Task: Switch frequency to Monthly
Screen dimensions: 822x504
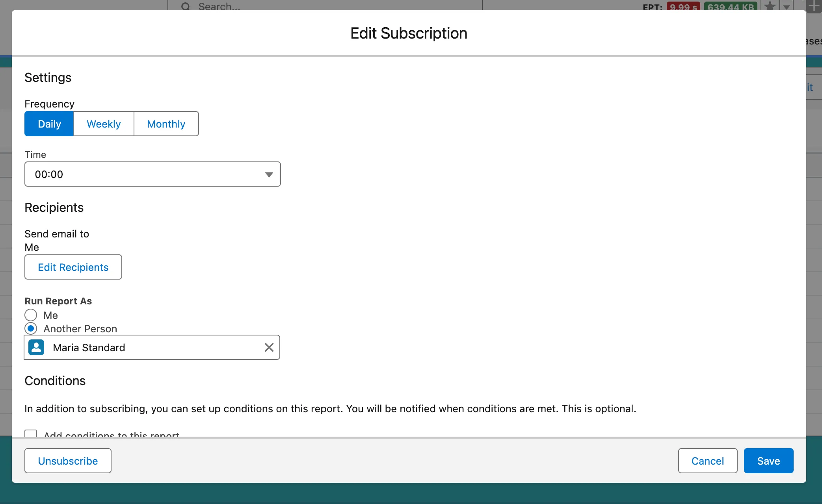Action: (x=166, y=124)
